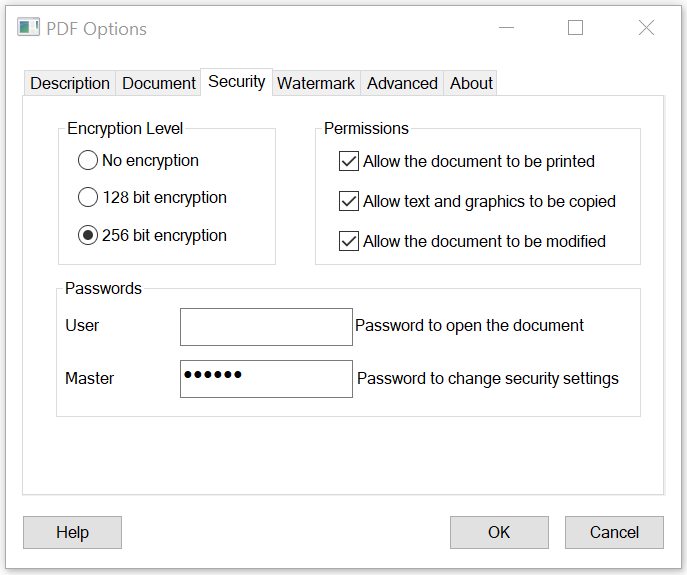Viewport: 687px width, 575px height.
Task: Close the PDF Options dialog
Action: pos(646,28)
